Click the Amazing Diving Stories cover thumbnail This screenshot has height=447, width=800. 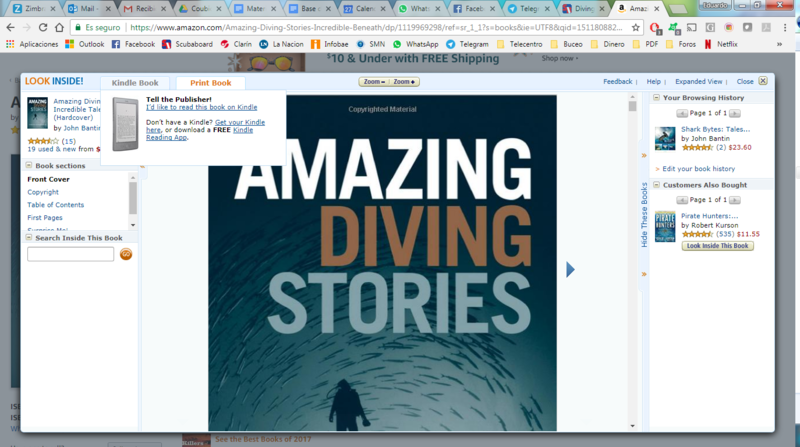click(37, 111)
